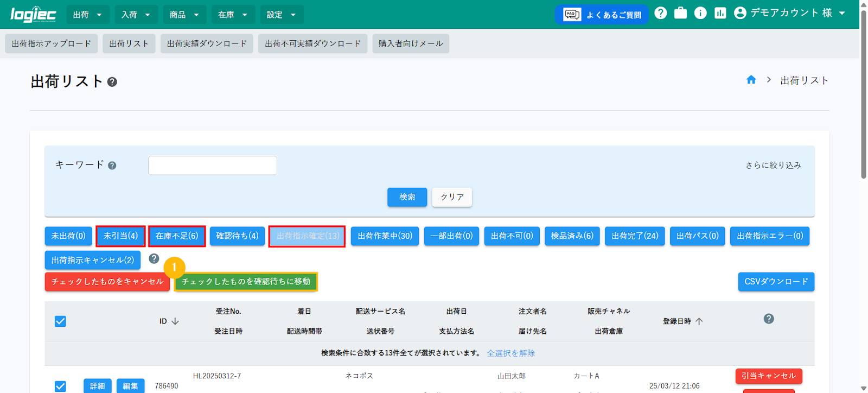Click help icon next to 出荷リスト title

click(112, 82)
